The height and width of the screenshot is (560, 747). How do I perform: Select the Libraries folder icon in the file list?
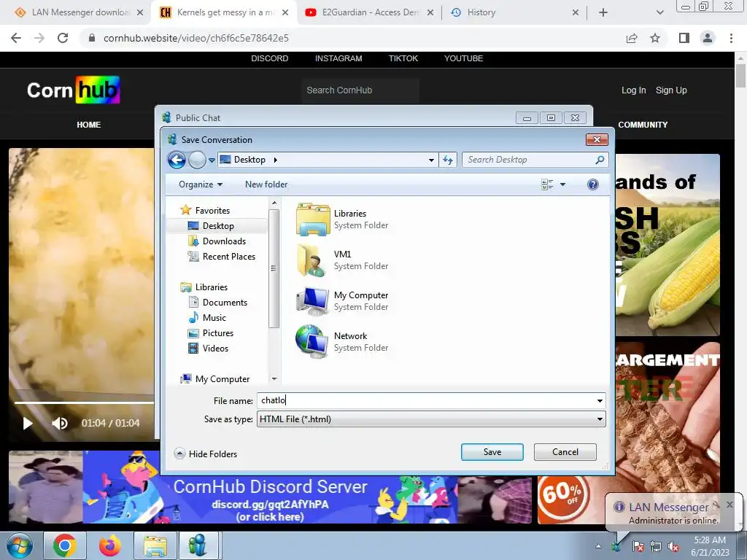313,219
